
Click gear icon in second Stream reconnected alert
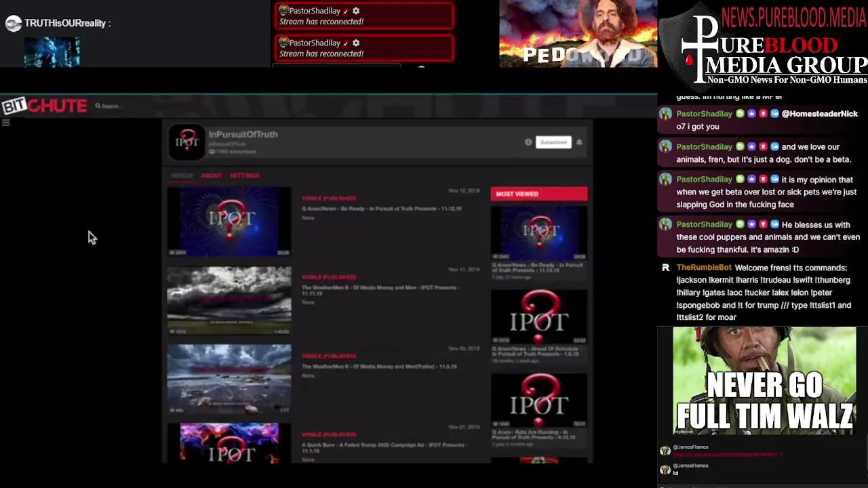pyautogui.click(x=356, y=43)
